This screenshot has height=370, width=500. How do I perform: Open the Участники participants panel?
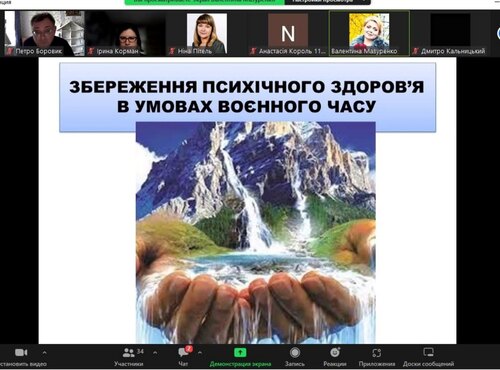tap(129, 357)
